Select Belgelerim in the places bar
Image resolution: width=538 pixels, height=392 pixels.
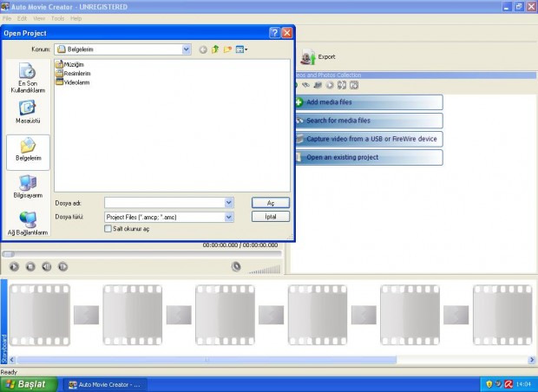pos(28,153)
